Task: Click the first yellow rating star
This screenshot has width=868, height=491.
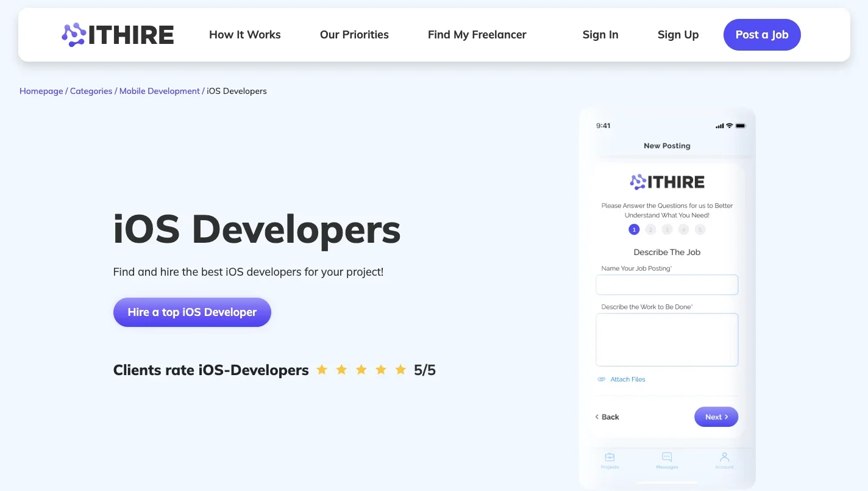Action: [x=322, y=370]
